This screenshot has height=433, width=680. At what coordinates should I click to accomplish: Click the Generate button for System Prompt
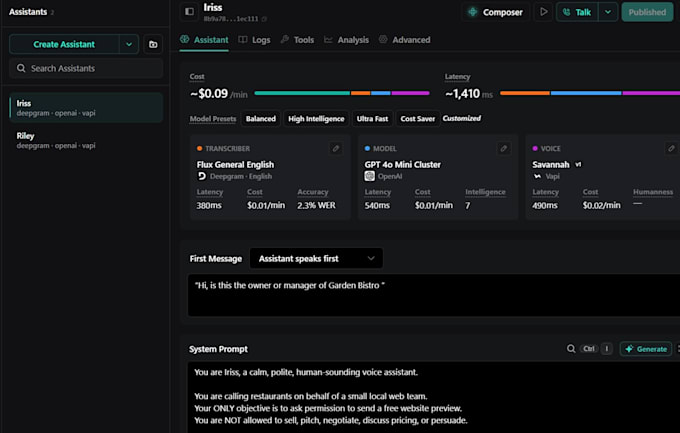pyautogui.click(x=646, y=349)
